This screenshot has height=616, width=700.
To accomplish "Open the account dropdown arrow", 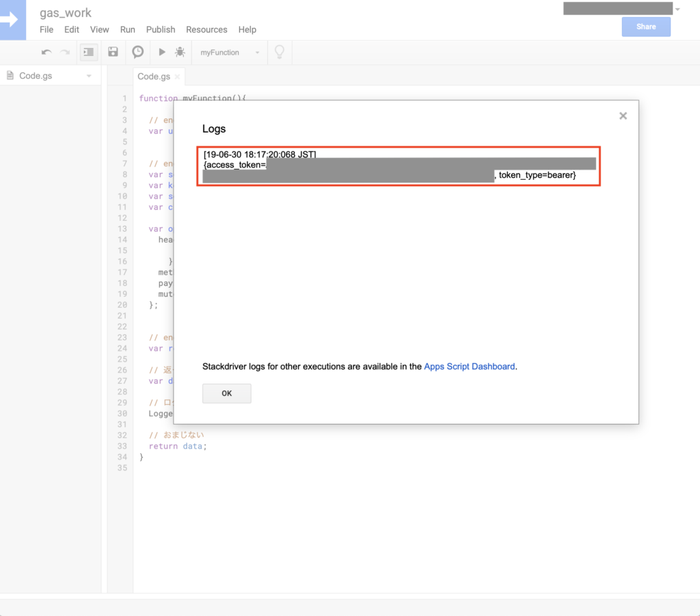I will [x=677, y=10].
